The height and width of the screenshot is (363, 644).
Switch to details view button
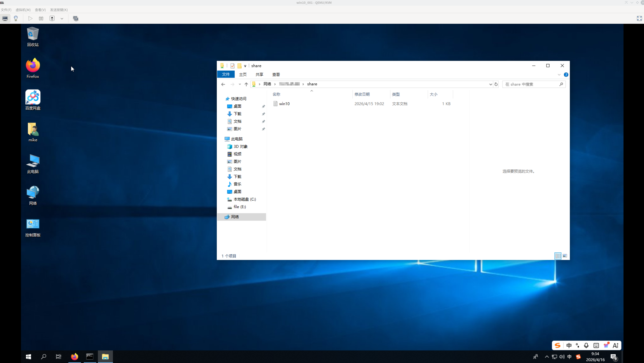click(558, 256)
